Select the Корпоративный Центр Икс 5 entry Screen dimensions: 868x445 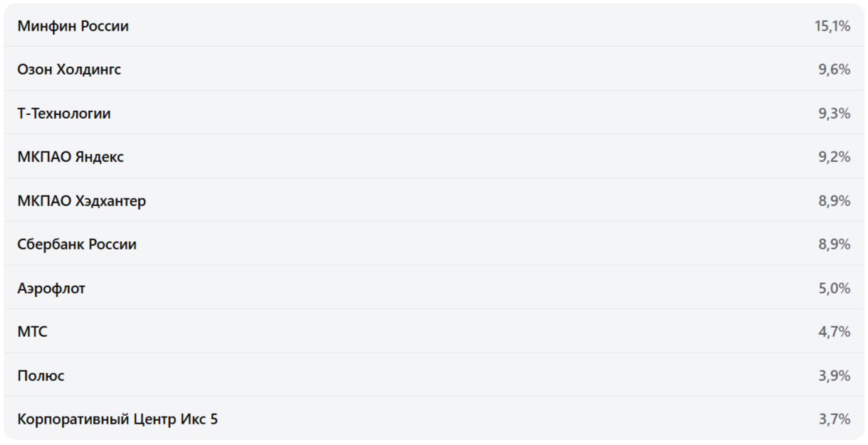117,419
